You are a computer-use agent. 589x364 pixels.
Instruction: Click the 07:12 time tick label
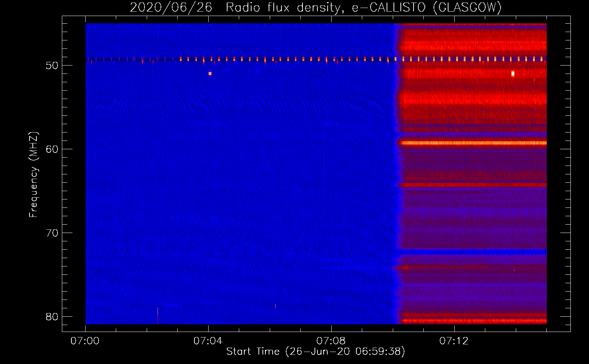[454, 341]
